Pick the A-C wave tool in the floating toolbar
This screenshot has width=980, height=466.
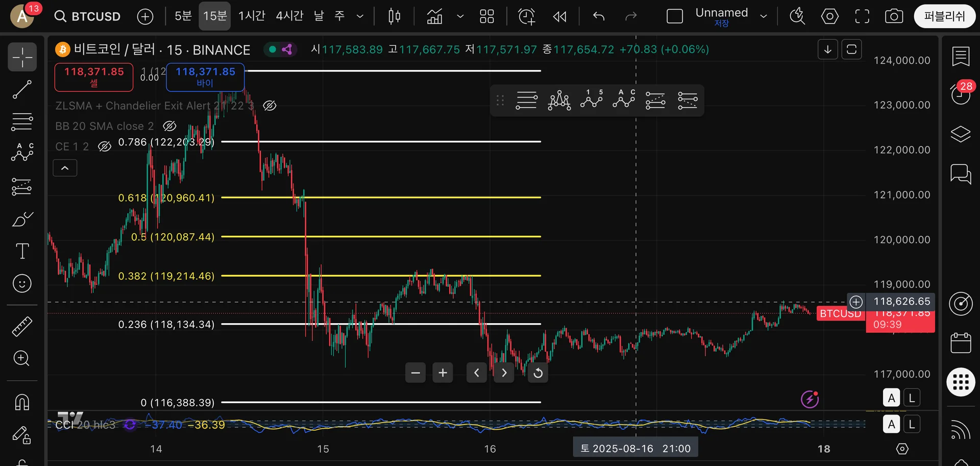coord(624,100)
